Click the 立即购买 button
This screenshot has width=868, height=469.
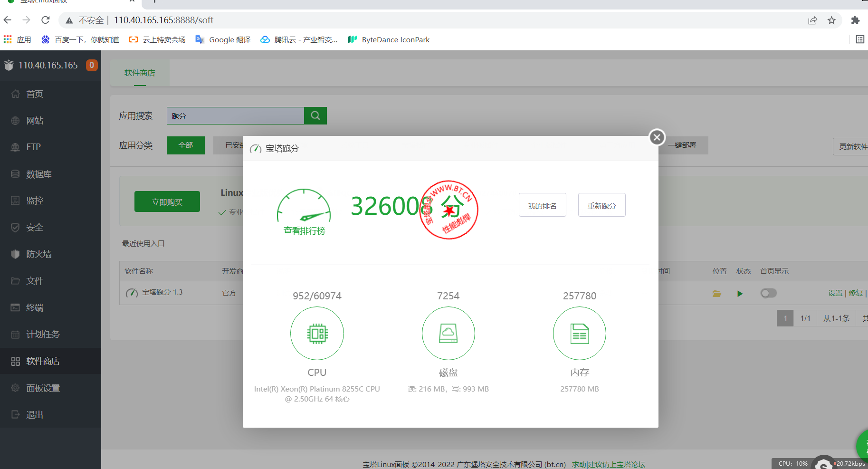(x=167, y=201)
